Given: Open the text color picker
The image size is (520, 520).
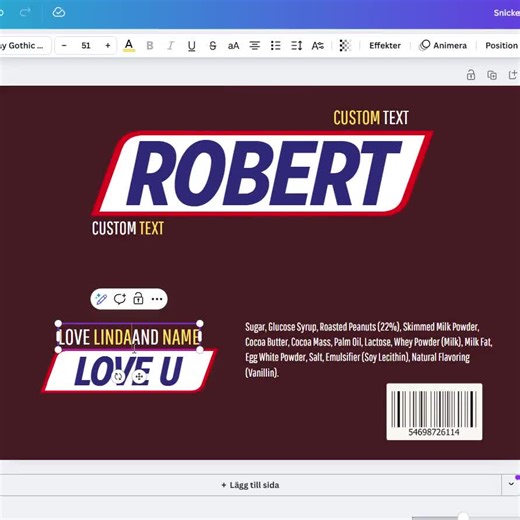Looking at the screenshot, I should click(x=129, y=45).
